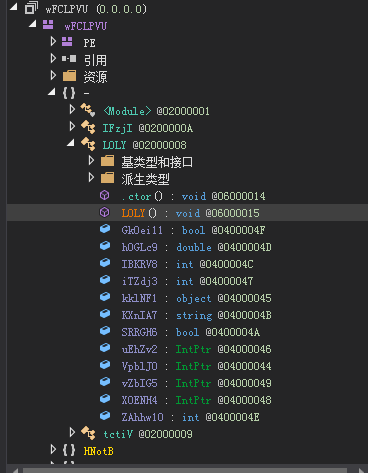Click the namespace braces icon beside the dash

tap(69, 93)
